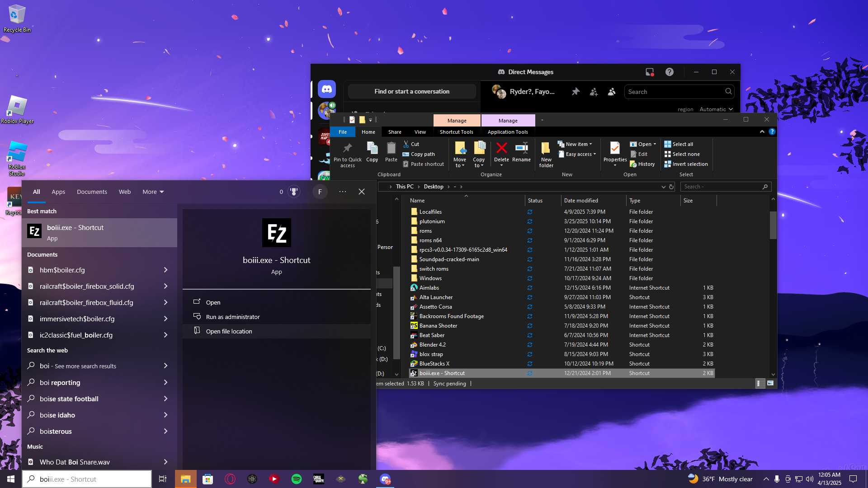Image resolution: width=868 pixels, height=488 pixels.
Task: Switch to the Documents search tab
Action: (92, 192)
